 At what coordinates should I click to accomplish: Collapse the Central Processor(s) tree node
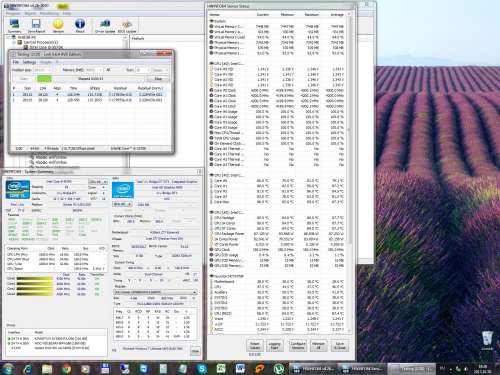(x=14, y=42)
